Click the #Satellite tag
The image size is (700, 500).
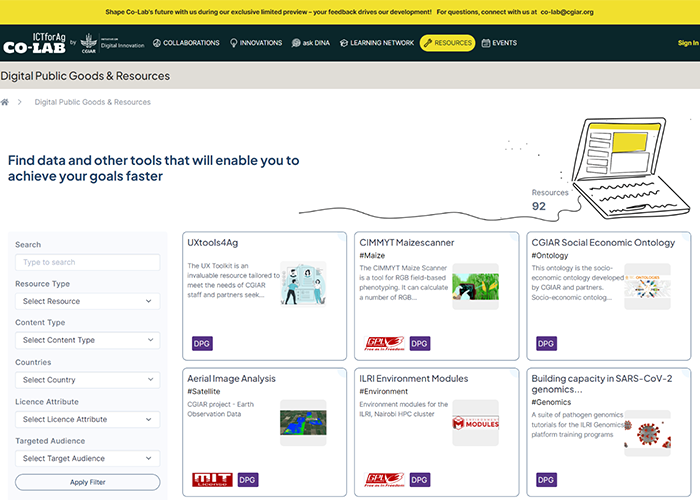pyautogui.click(x=204, y=391)
